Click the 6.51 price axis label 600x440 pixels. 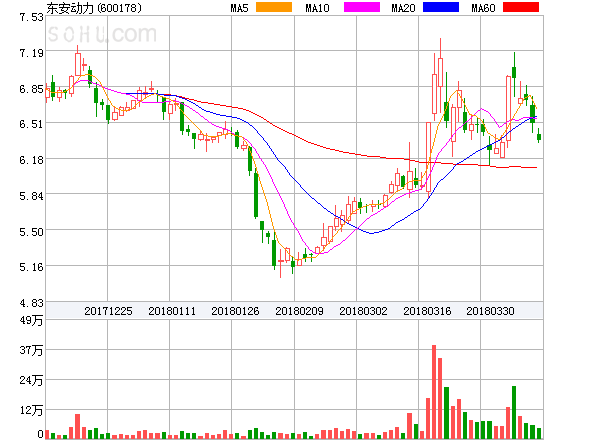(x=31, y=124)
